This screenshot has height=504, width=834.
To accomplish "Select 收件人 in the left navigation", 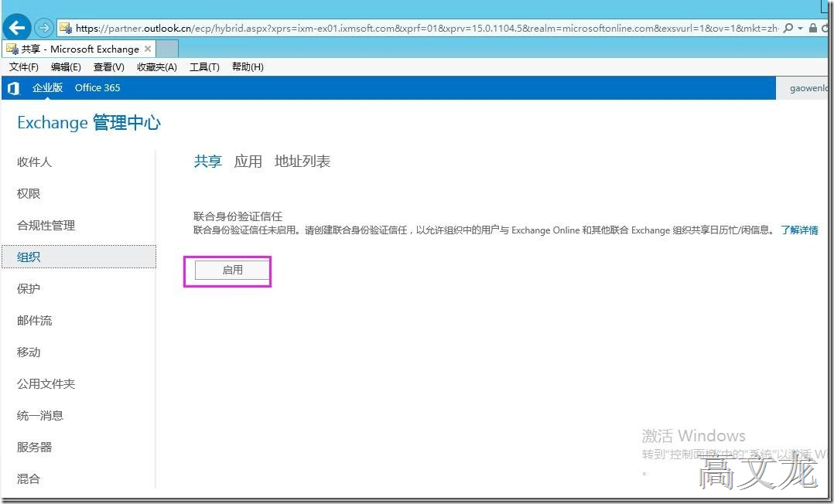I will tap(35, 162).
